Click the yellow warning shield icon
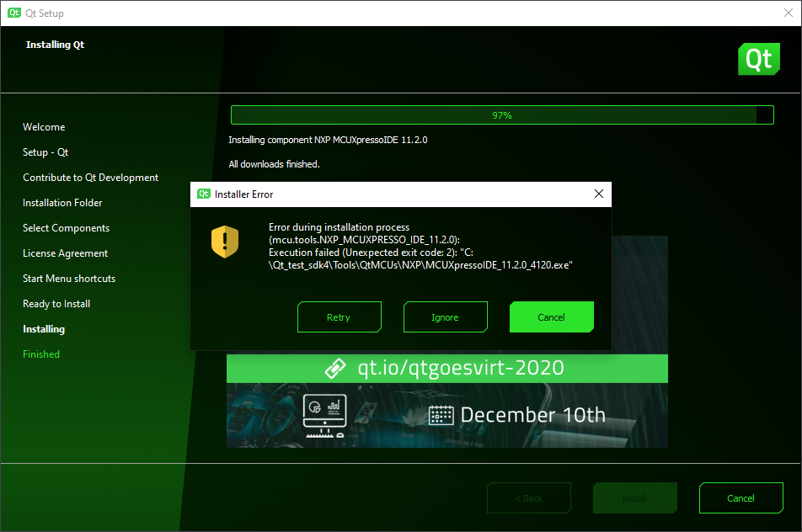Image resolution: width=802 pixels, height=532 pixels. pos(225,242)
